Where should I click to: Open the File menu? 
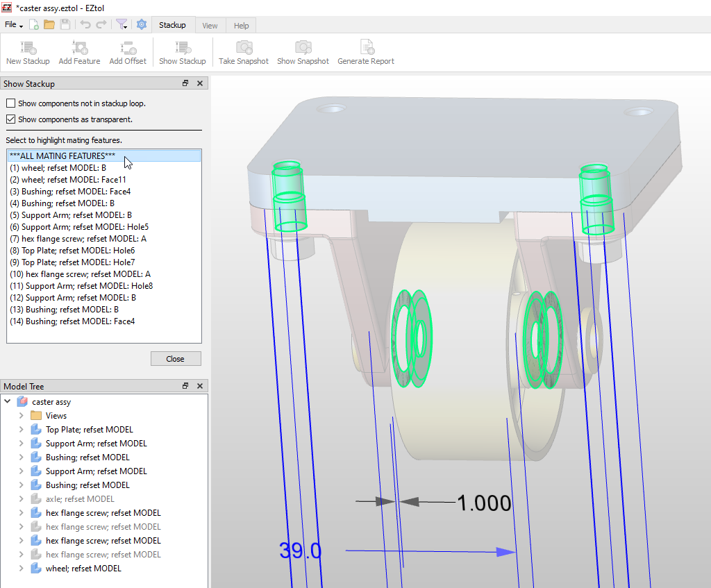(x=12, y=24)
